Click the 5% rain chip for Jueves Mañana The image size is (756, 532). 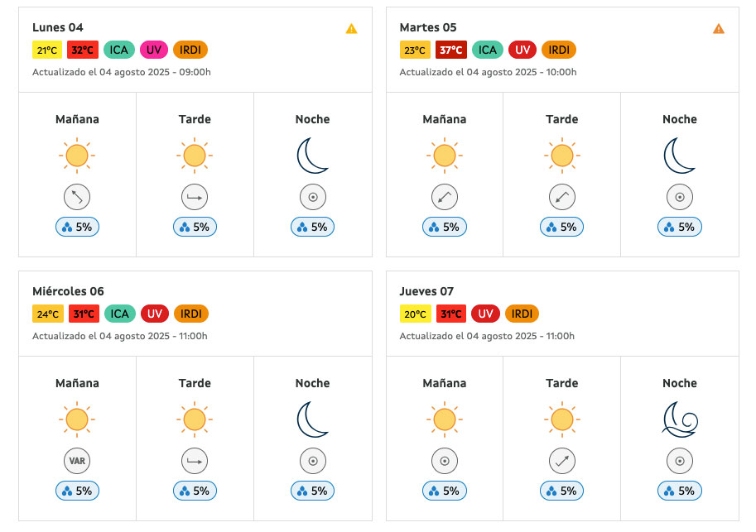445,491
